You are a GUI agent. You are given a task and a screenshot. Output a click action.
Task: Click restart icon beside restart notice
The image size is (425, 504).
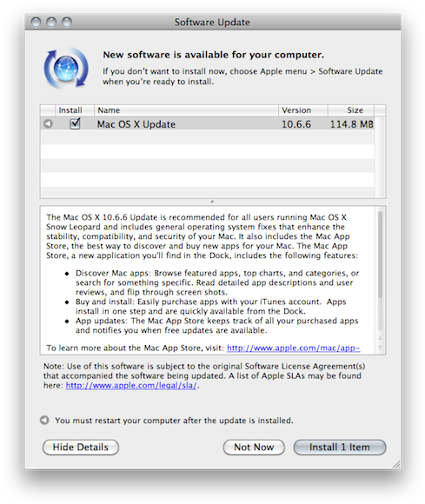pyautogui.click(x=44, y=420)
